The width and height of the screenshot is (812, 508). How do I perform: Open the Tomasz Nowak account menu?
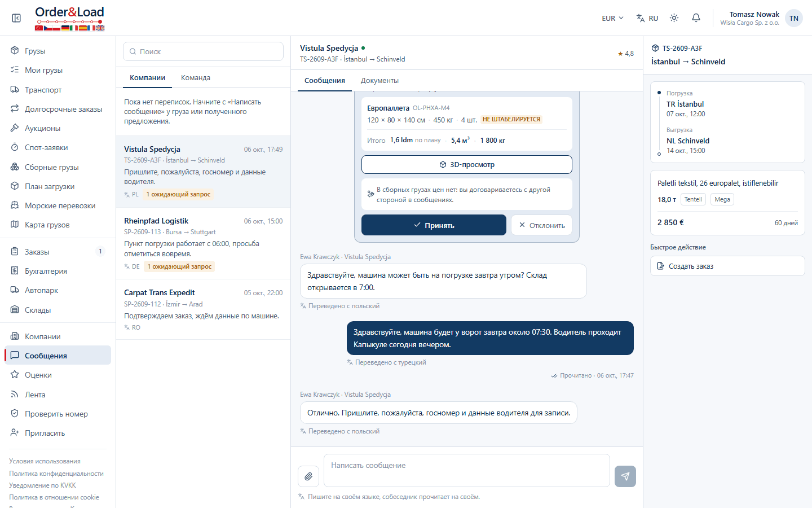pos(761,18)
